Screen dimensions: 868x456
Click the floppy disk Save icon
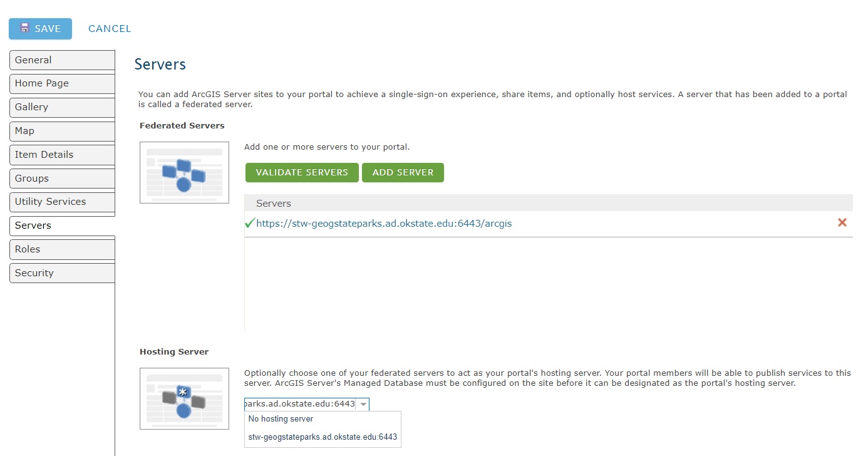coord(25,28)
